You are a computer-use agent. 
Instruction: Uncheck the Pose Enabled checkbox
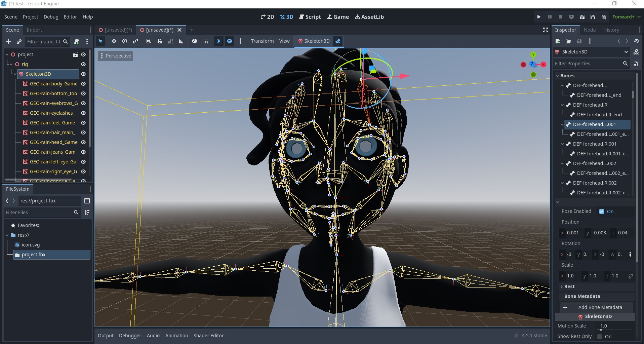[602, 212]
